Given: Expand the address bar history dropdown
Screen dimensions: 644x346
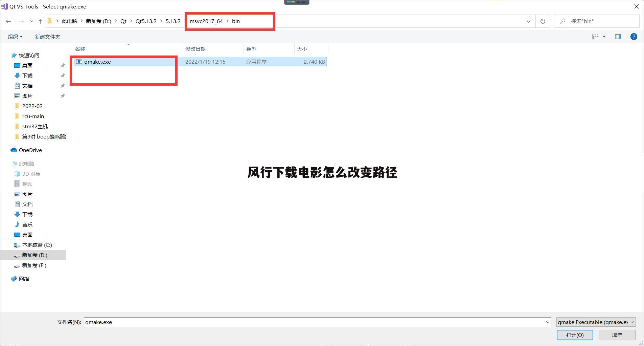Looking at the screenshot, I should [x=528, y=21].
